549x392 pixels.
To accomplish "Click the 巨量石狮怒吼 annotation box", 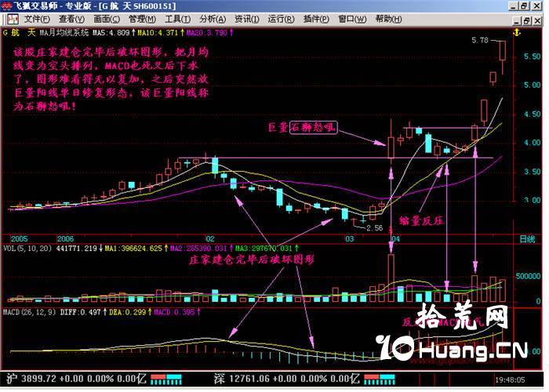I will pos(314,127).
